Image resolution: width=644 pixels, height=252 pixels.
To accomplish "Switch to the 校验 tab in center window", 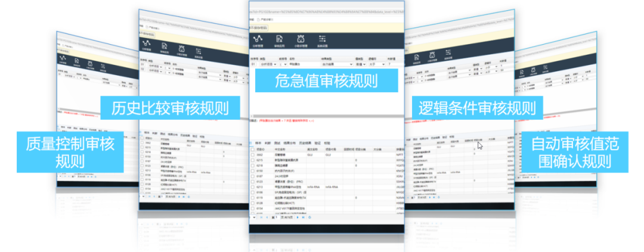I will coord(327,143).
